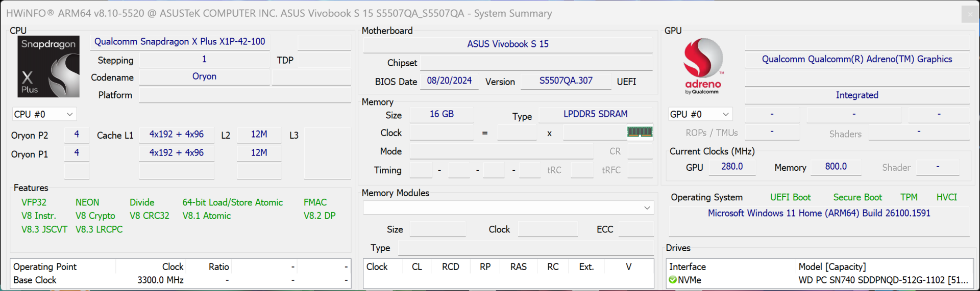
Task: Select the WD PC SN740 drive entry
Action: point(883,280)
